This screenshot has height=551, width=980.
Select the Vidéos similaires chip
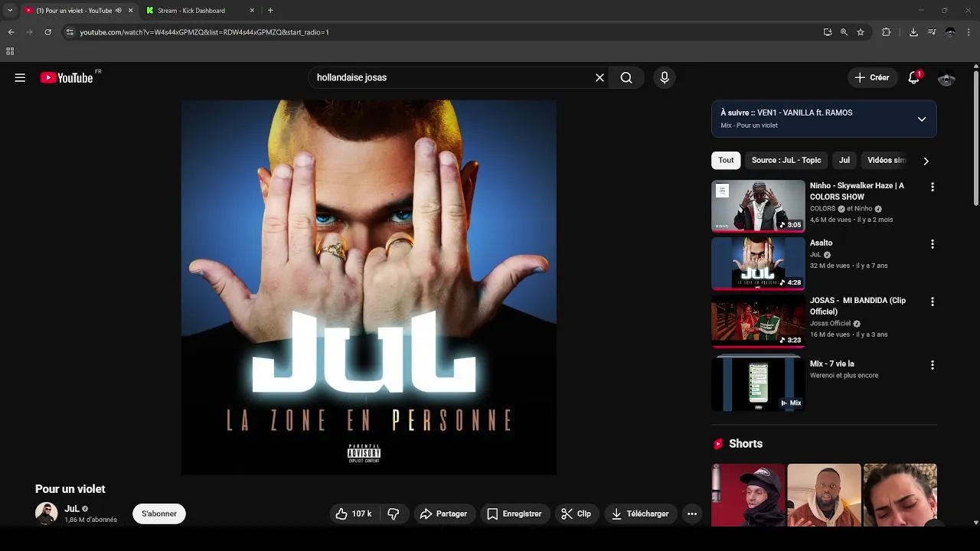click(x=887, y=160)
